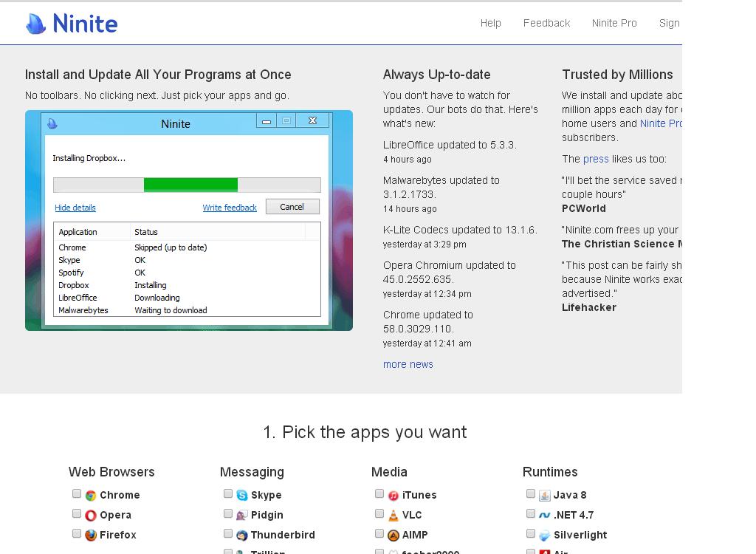Click "Hide details" in the installer window
Viewport: 756px width, 554px height.
pos(75,208)
